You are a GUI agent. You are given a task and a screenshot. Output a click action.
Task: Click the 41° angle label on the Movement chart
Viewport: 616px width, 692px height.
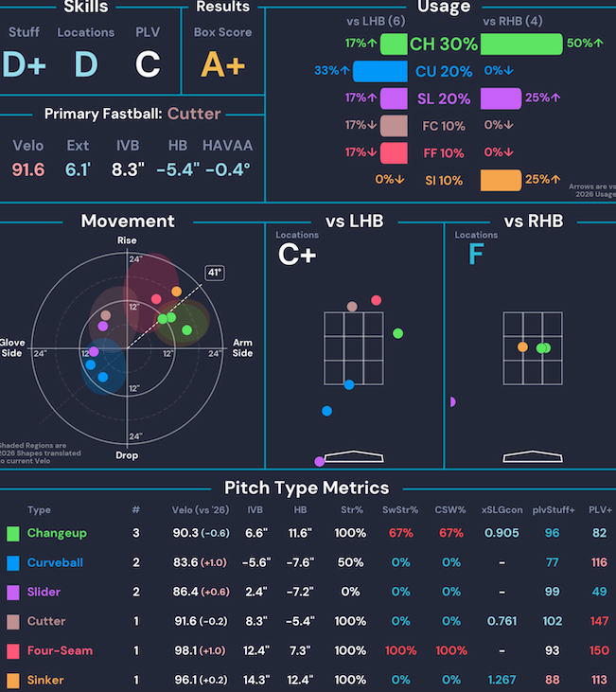tap(215, 273)
